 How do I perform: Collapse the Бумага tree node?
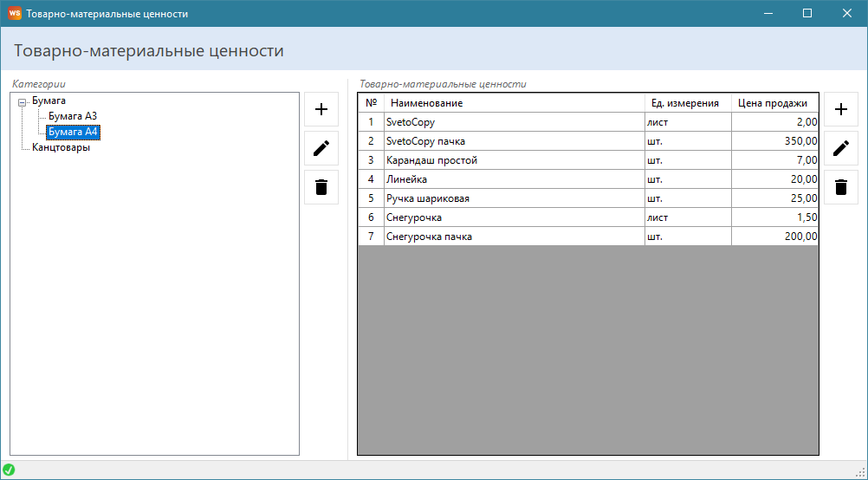(22, 101)
